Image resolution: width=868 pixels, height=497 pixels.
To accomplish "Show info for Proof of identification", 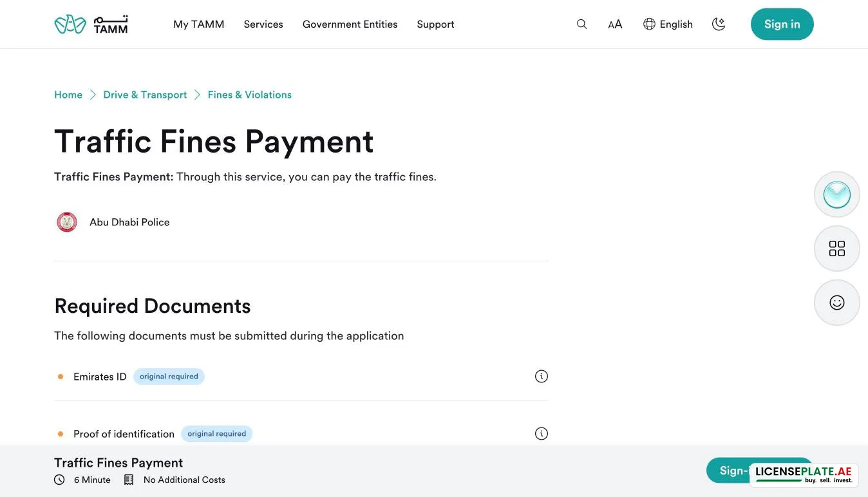I will (542, 434).
